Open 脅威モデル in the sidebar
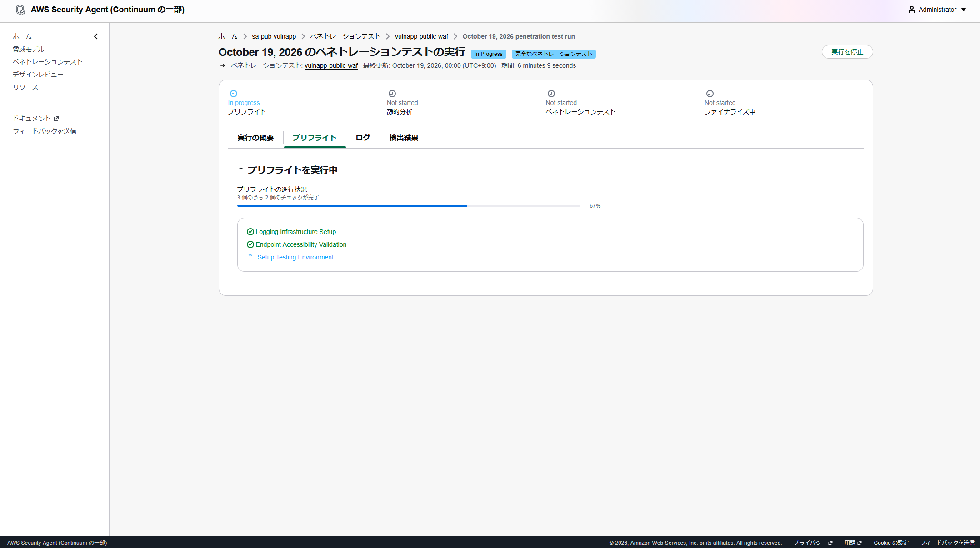 [29, 49]
